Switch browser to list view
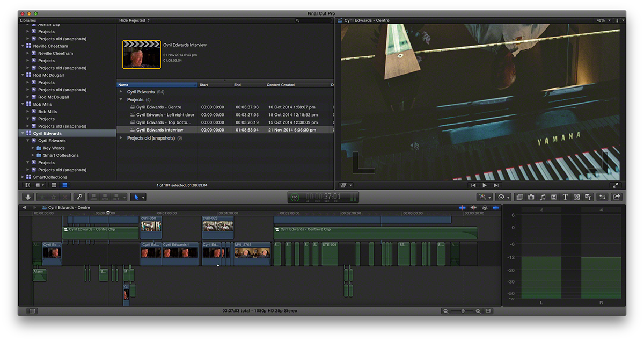Viewport: 644px width, 341px height. tap(64, 185)
